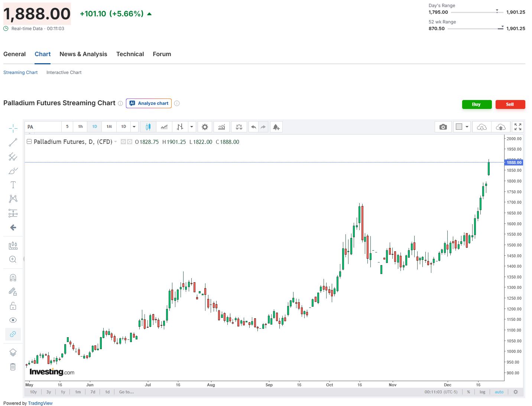Open the Palladium Futures legend dropdown arrow
The image size is (532, 406).
(x=116, y=142)
